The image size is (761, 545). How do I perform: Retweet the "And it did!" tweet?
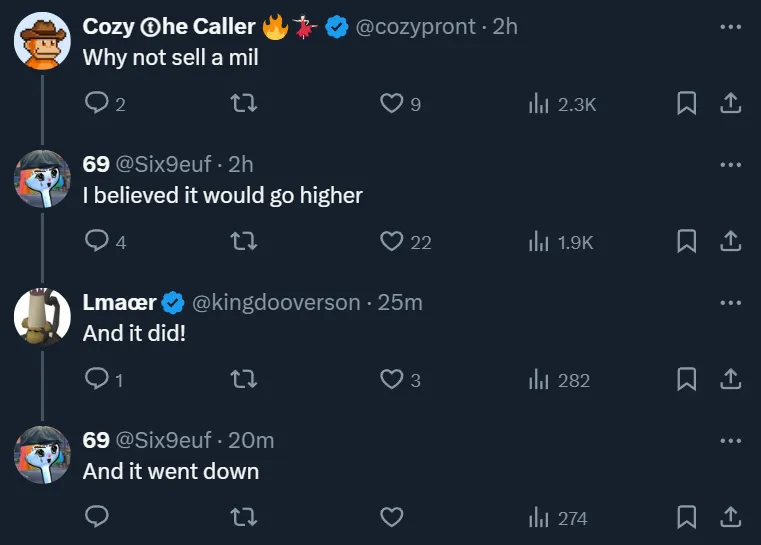pyautogui.click(x=242, y=379)
